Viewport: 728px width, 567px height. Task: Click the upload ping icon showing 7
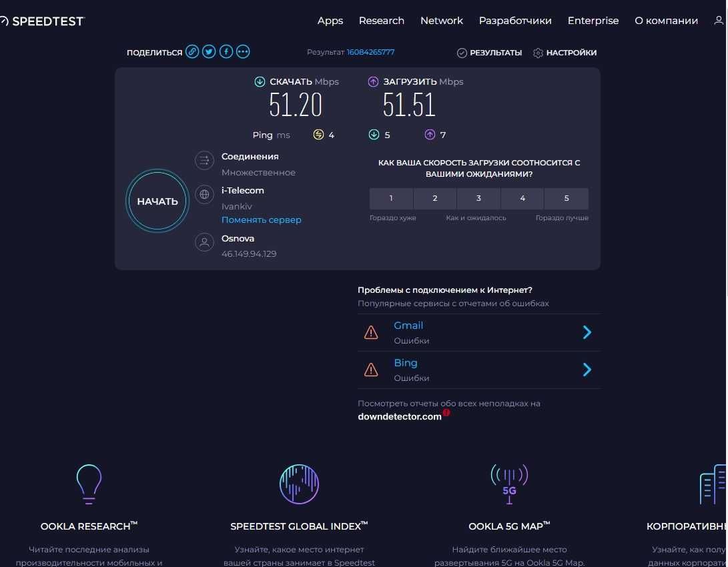430,135
